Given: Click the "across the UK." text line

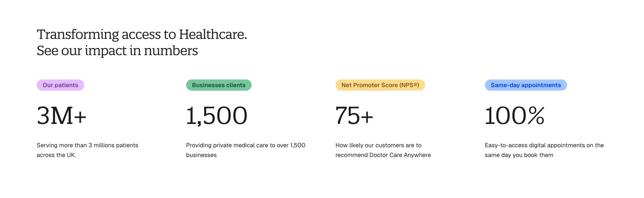Looking at the screenshot, I should (x=56, y=155).
